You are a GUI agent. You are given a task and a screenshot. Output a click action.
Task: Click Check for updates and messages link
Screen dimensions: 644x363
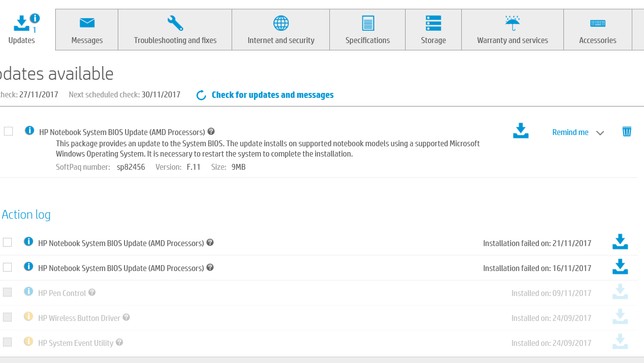pos(273,95)
